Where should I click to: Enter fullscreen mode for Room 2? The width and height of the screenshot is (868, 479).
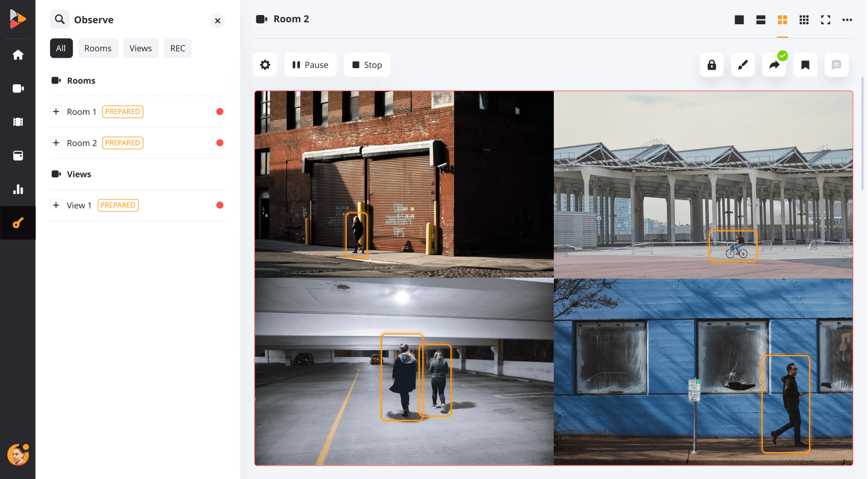[825, 19]
